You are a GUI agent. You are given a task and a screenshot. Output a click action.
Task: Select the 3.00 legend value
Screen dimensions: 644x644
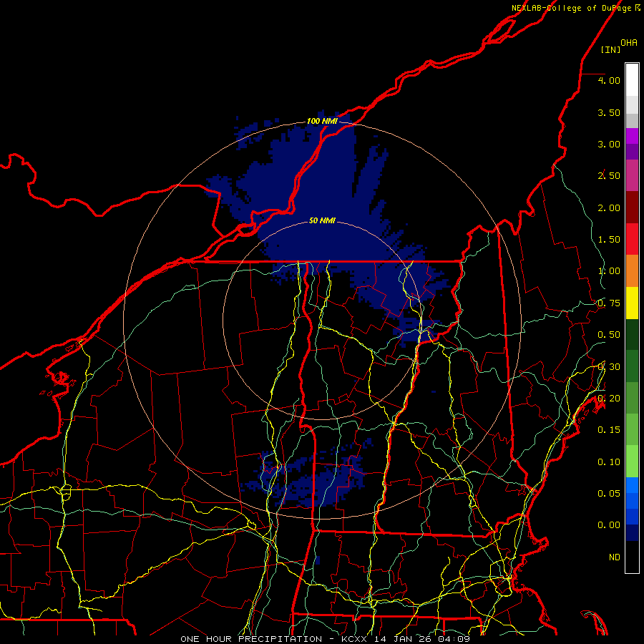[609, 144]
